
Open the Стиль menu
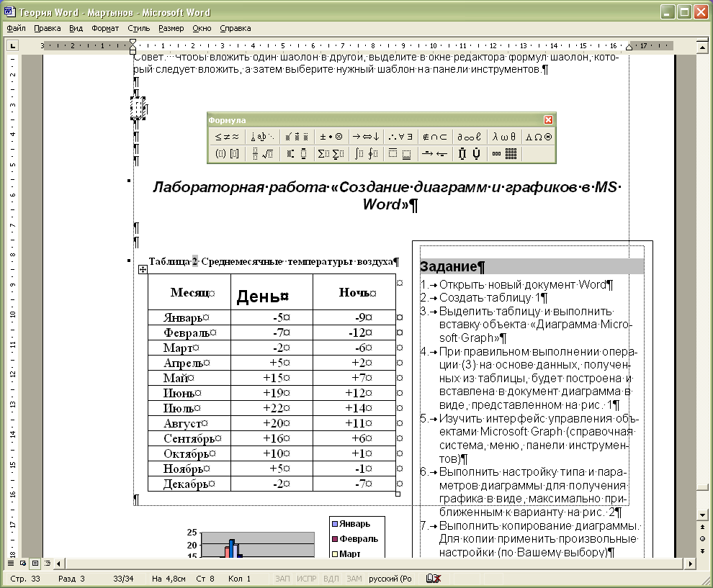pos(139,28)
